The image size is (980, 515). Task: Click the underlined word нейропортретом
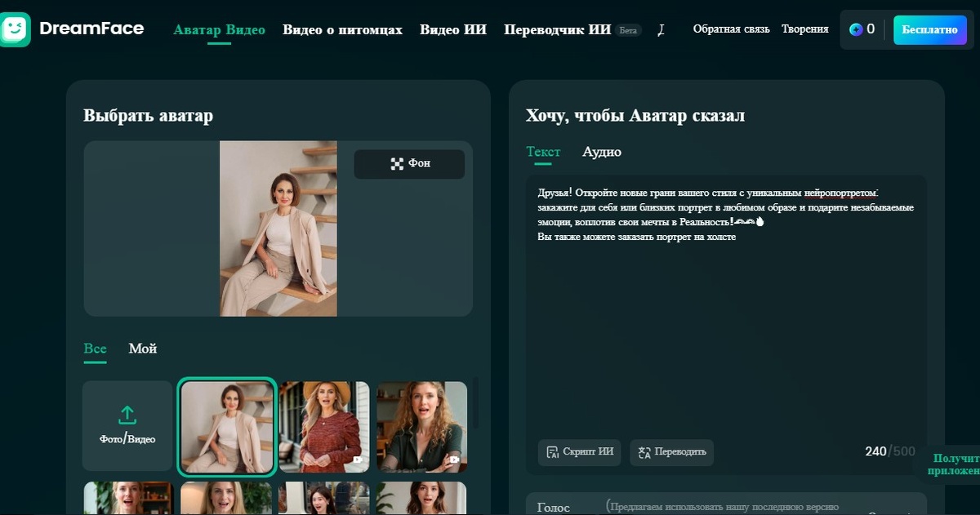point(840,193)
